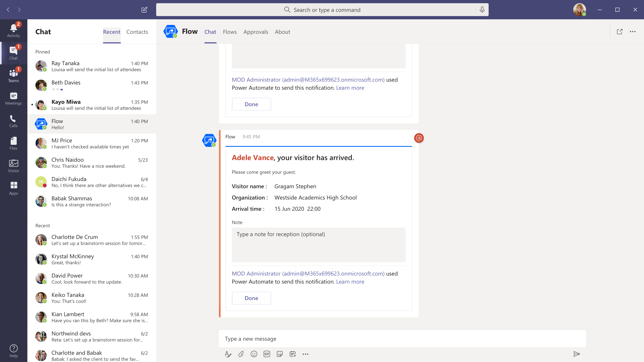Switch to the Flows tab
644x362 pixels.
pyautogui.click(x=230, y=32)
